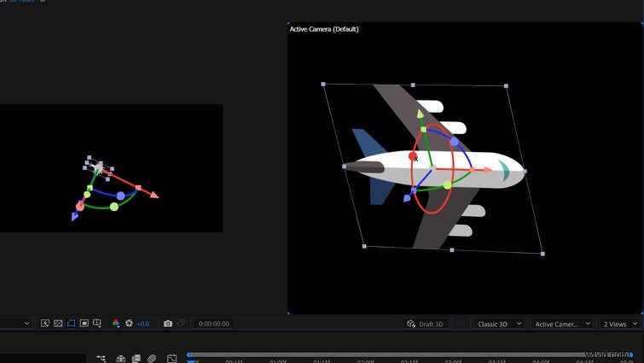
Task: Open the Classic 3D renderer dropdown
Action: coord(500,324)
